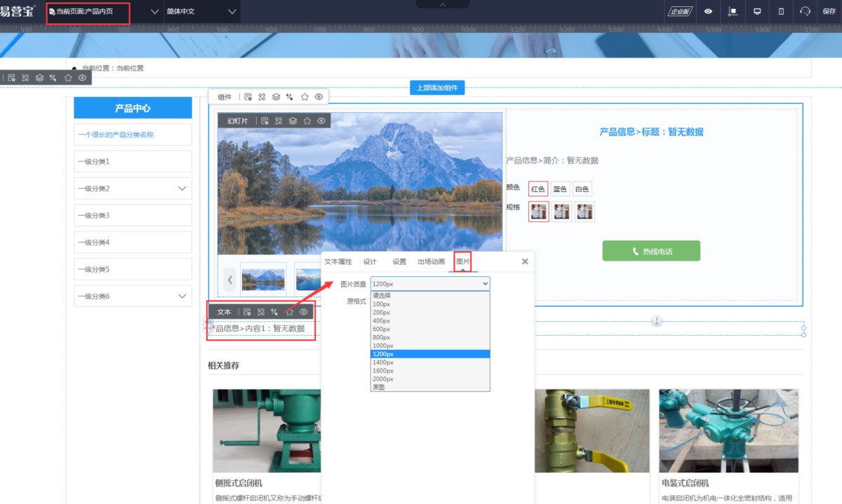Toggle visibility eye in 文本 toolbar
The image size is (842, 504).
pyautogui.click(x=304, y=312)
